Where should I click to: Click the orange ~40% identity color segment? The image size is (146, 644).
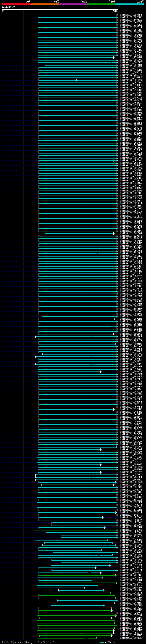point(45,4)
